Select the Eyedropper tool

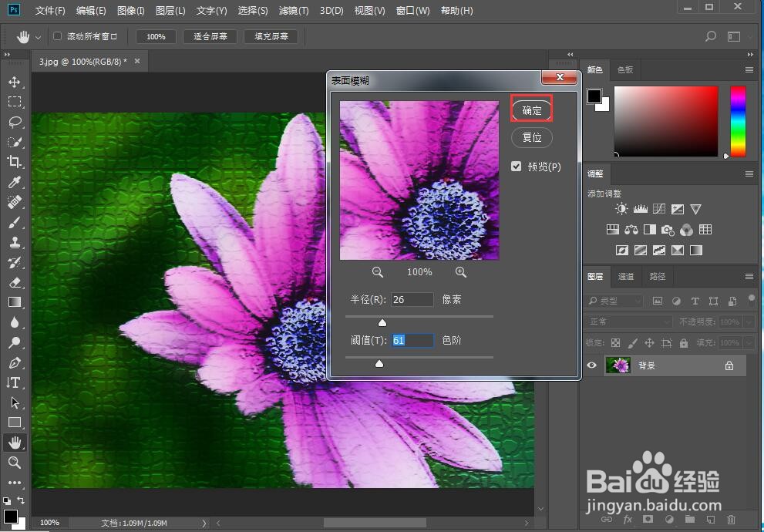15,182
